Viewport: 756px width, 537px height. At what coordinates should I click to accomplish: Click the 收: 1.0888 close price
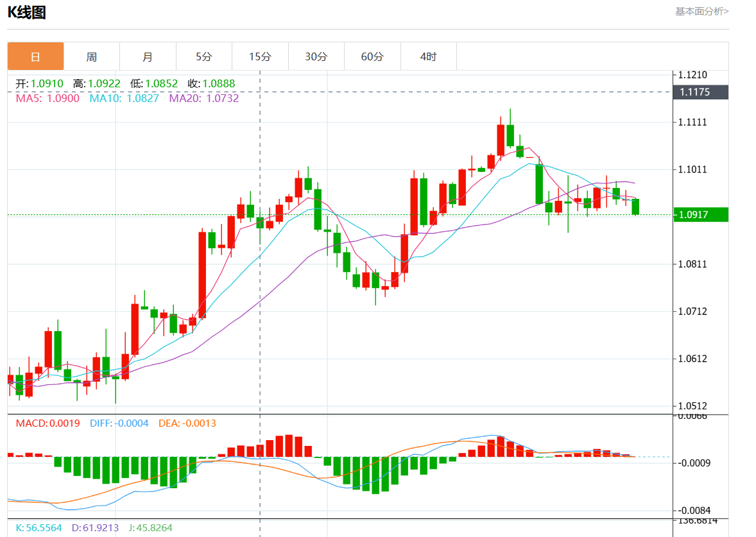[x=211, y=83]
